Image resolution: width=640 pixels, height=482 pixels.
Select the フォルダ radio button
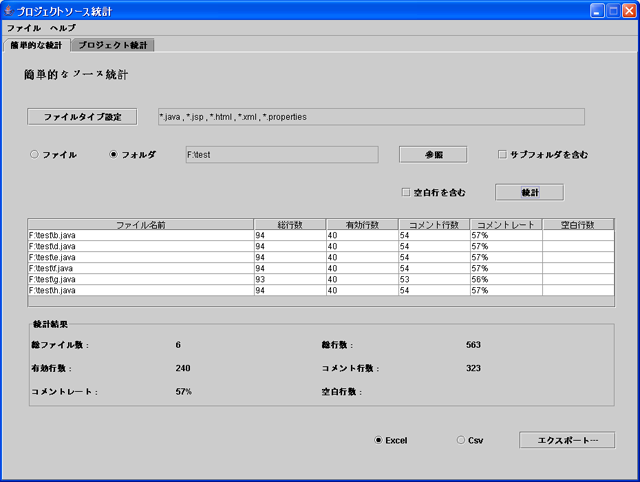(113, 155)
